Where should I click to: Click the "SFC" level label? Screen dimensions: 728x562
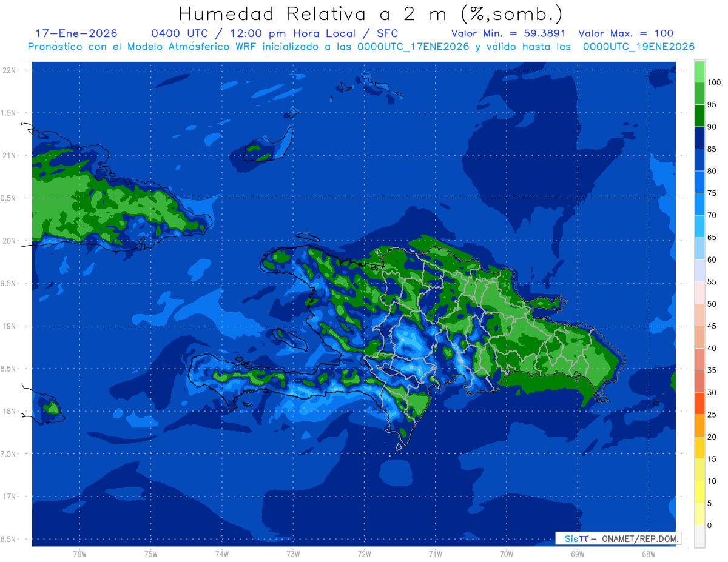(387, 33)
